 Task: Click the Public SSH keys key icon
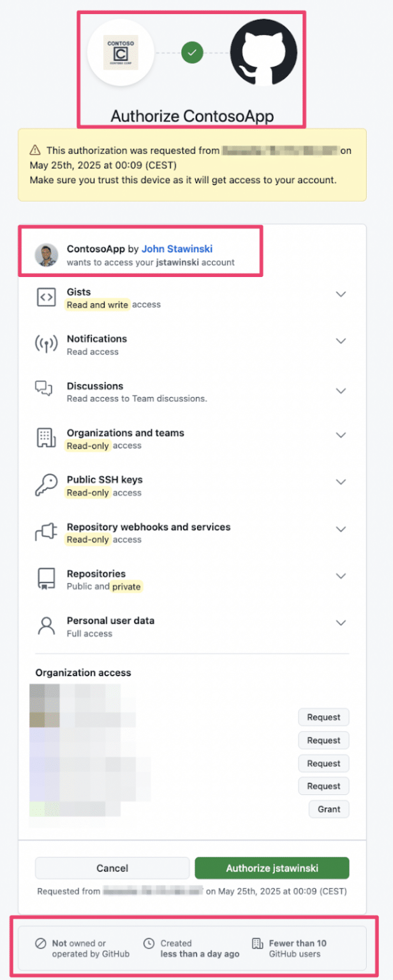[45, 485]
